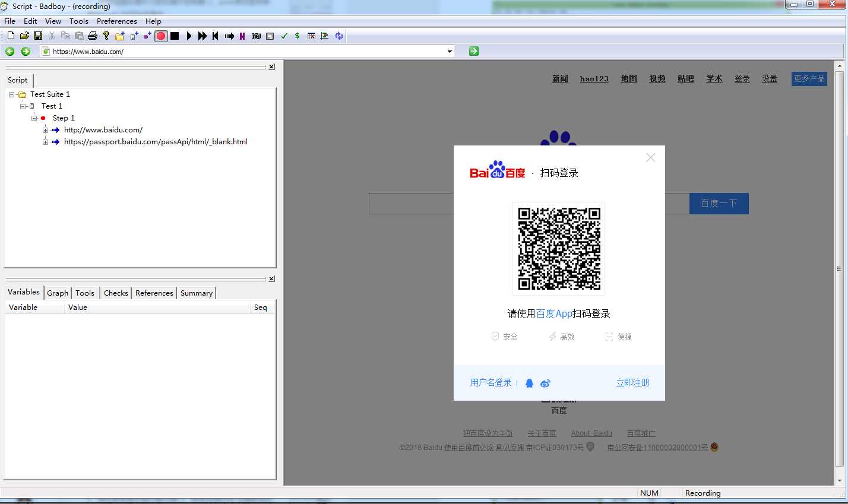The image size is (848, 504).
Task: Add a new suite with the folder-plus icon
Action: pyautogui.click(x=120, y=36)
